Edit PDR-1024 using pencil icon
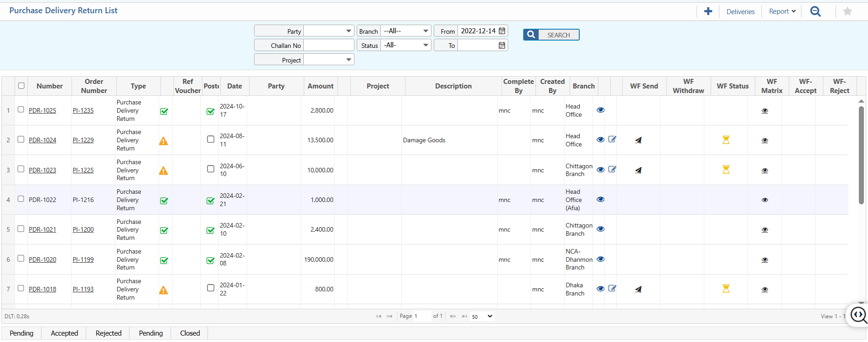This screenshot has height=342, width=868. [613, 139]
